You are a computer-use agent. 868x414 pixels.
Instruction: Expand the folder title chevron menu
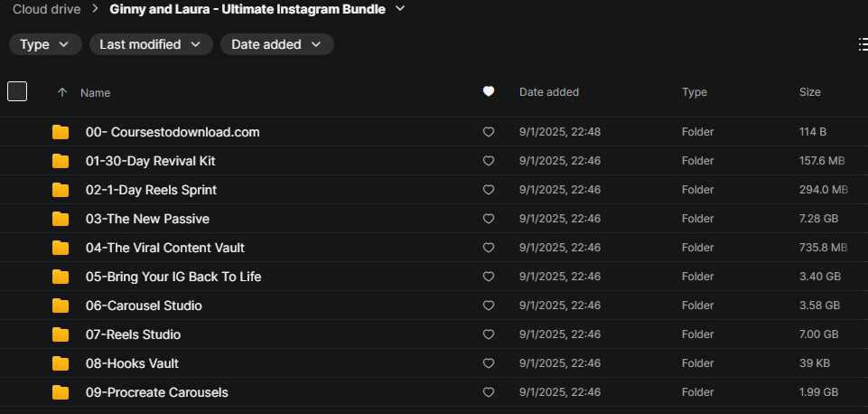400,9
